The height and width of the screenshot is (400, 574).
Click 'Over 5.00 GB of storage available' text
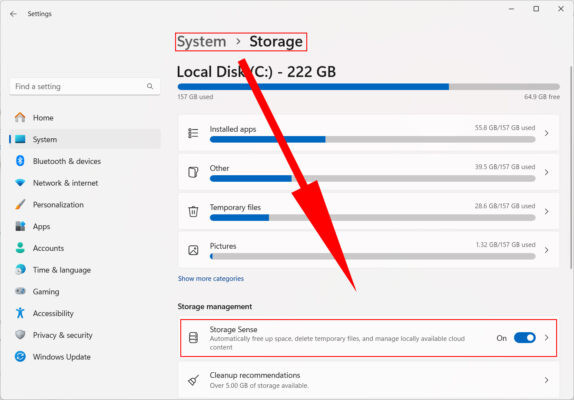click(259, 385)
